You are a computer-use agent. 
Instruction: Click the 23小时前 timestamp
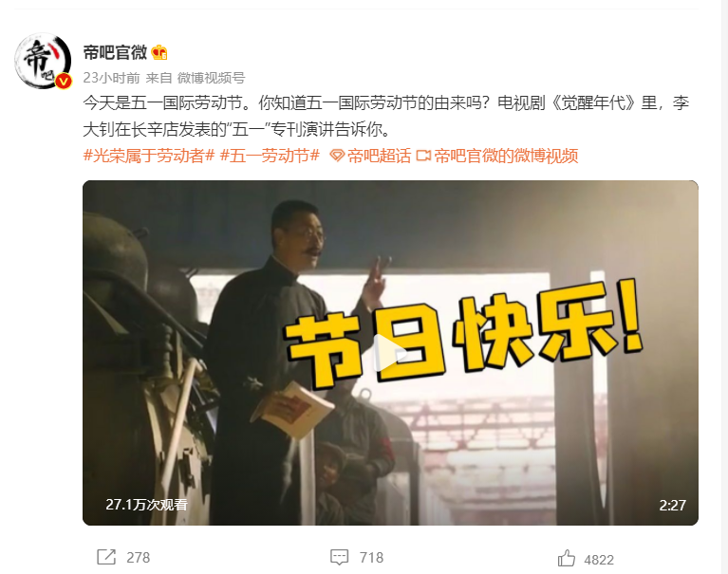(x=111, y=78)
